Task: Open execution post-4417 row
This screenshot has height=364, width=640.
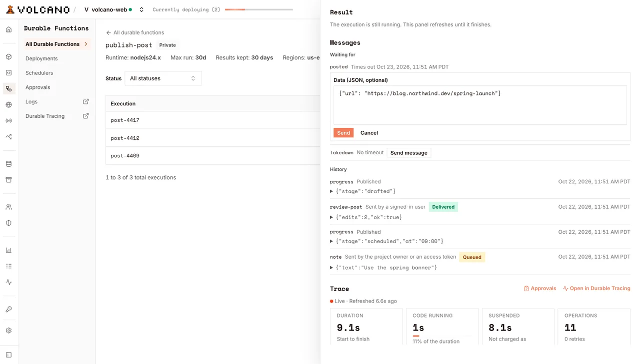Action: coord(212,120)
